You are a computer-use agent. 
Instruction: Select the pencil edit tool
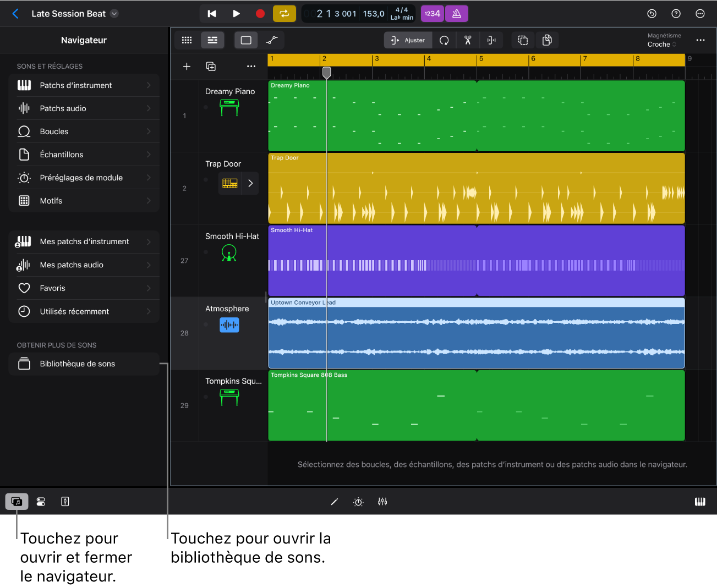(x=334, y=501)
